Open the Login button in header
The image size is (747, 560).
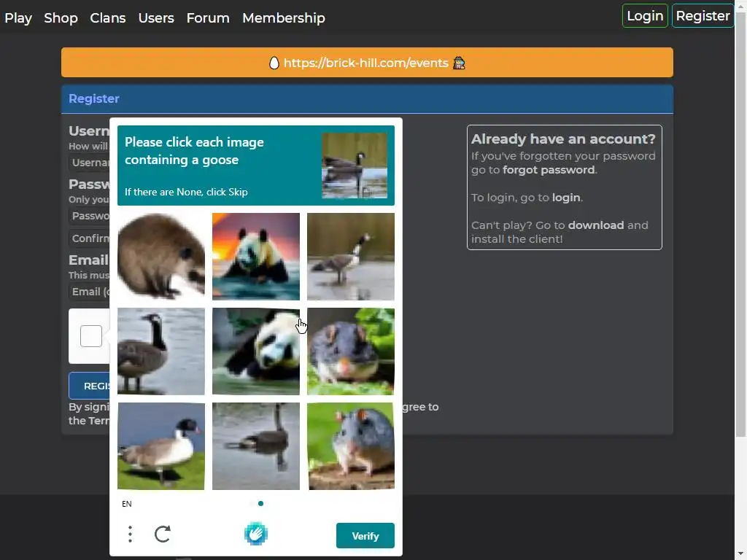645,16
